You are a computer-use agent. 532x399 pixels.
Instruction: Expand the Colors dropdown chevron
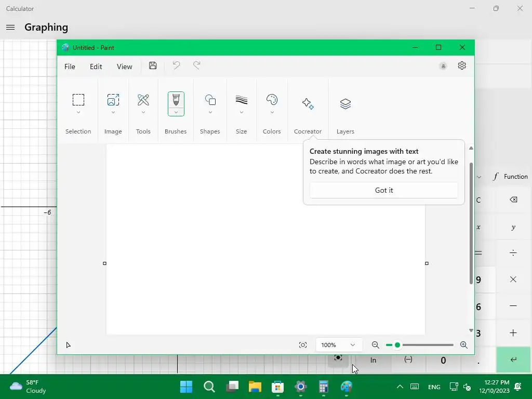pos(272,112)
